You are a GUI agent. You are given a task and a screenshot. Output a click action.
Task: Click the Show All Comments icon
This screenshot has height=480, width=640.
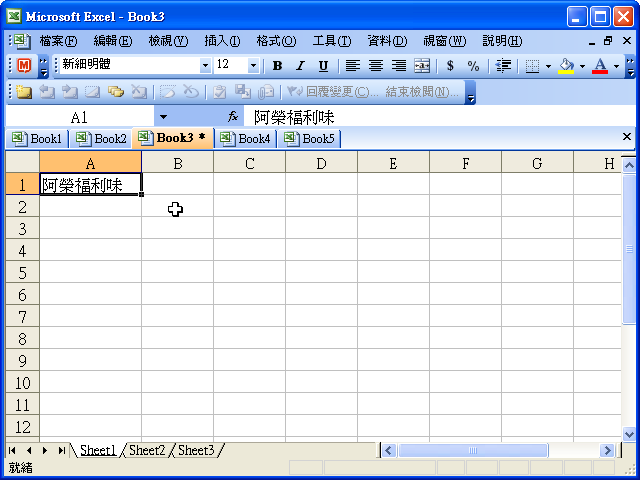[x=116, y=92]
